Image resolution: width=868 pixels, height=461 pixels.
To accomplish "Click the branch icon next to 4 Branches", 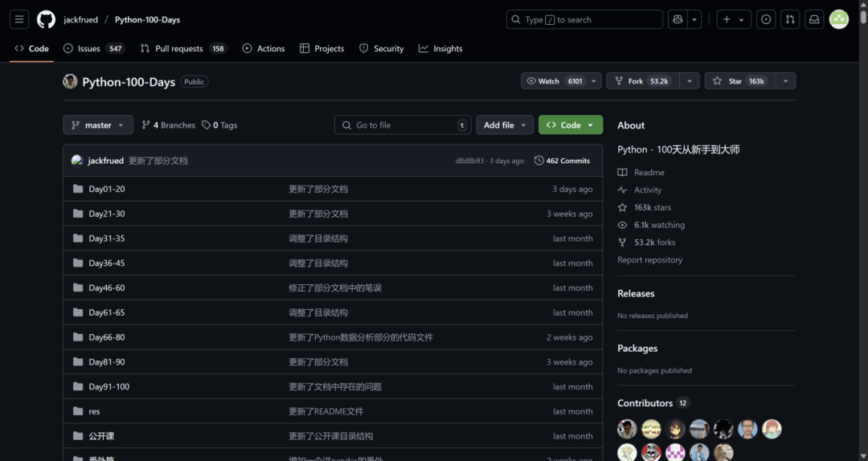I will [x=146, y=125].
